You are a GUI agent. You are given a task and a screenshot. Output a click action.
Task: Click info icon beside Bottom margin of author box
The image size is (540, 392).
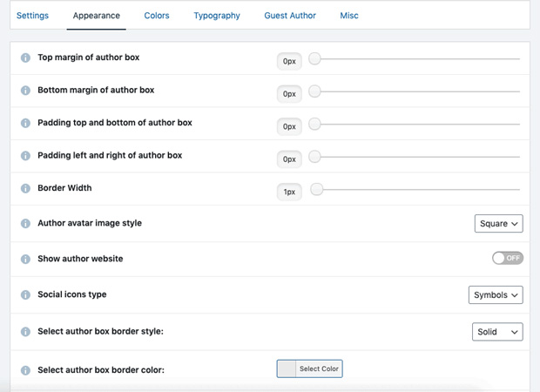point(25,91)
